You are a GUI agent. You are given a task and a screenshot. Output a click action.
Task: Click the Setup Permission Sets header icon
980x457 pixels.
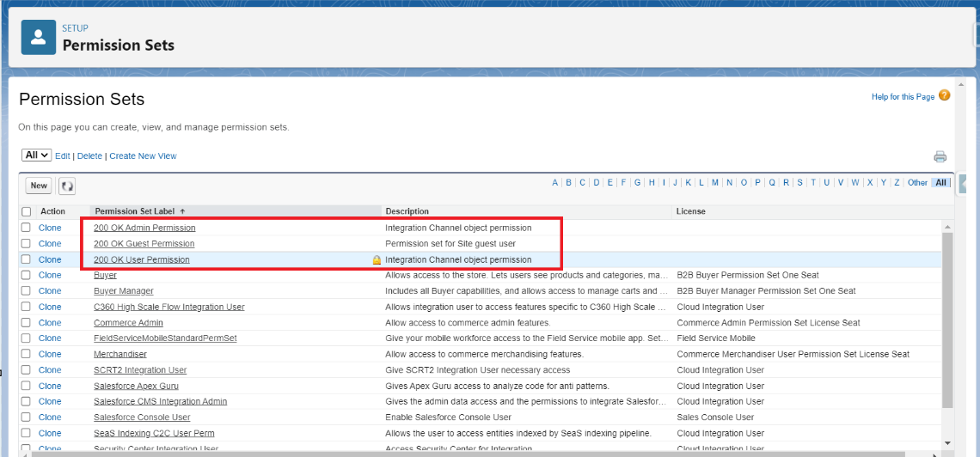click(x=38, y=37)
